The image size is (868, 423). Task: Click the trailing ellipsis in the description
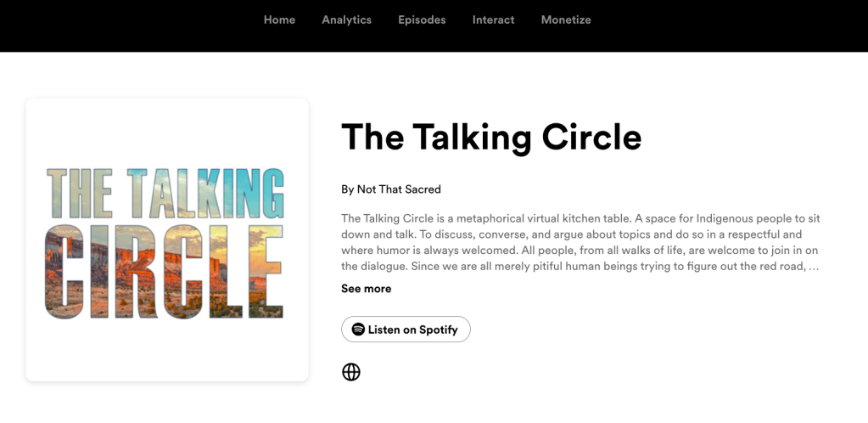tap(814, 266)
